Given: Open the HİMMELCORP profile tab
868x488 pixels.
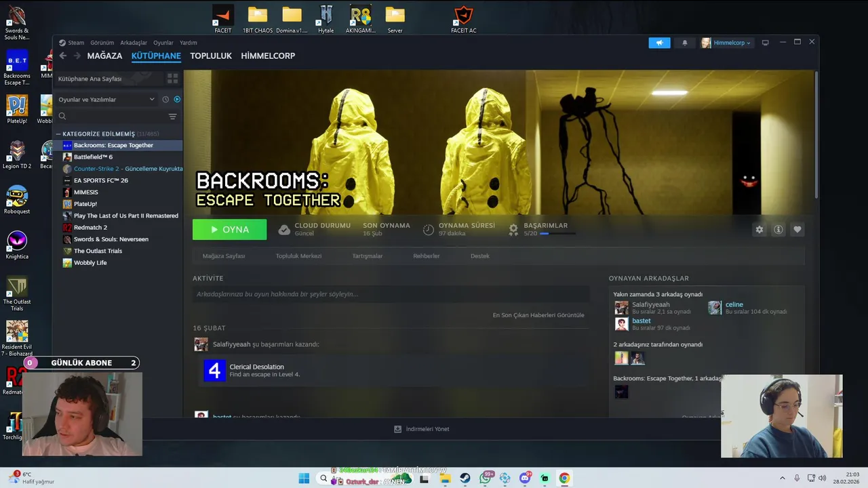Looking at the screenshot, I should (268, 56).
